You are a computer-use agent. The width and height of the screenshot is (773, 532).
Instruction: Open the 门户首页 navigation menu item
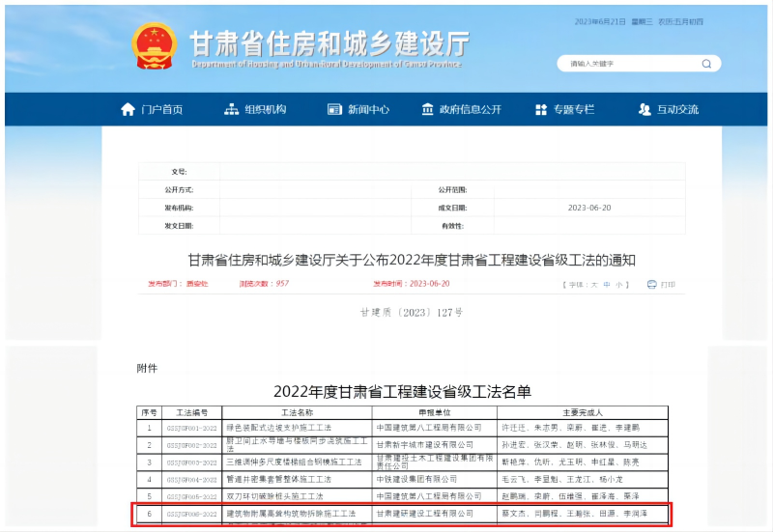[161, 109]
